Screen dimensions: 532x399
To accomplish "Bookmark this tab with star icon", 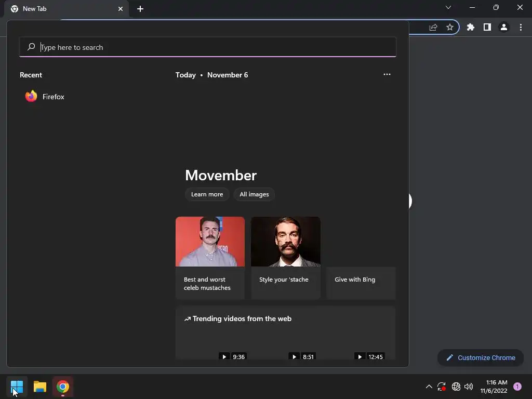I will pos(450,27).
